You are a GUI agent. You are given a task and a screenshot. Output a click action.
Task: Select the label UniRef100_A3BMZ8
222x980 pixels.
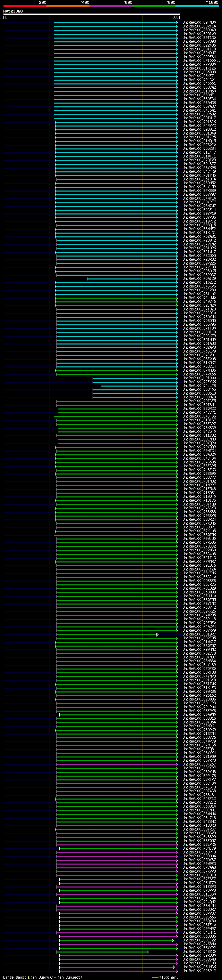tap(199, 397)
